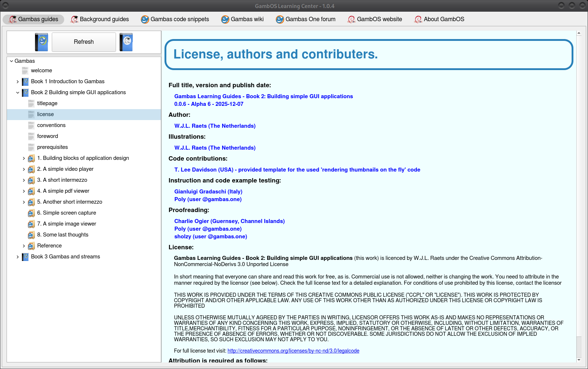Screen dimensions: 588x369
Task: Click the Reference section icon in tree
Action: pos(31,246)
